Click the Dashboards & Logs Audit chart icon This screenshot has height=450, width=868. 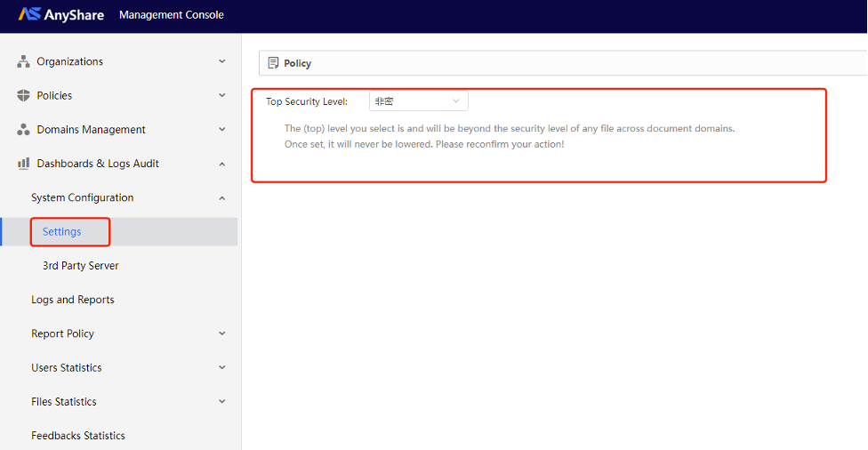(x=23, y=164)
